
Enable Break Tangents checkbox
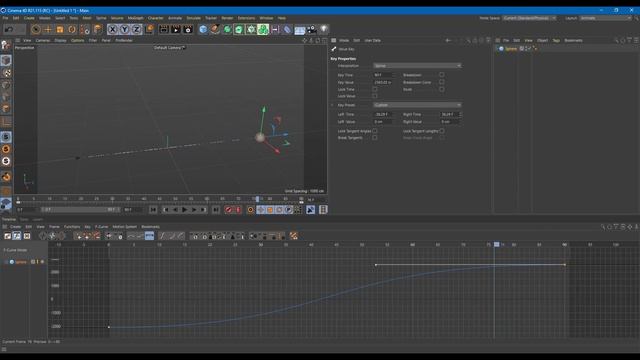coord(375,138)
